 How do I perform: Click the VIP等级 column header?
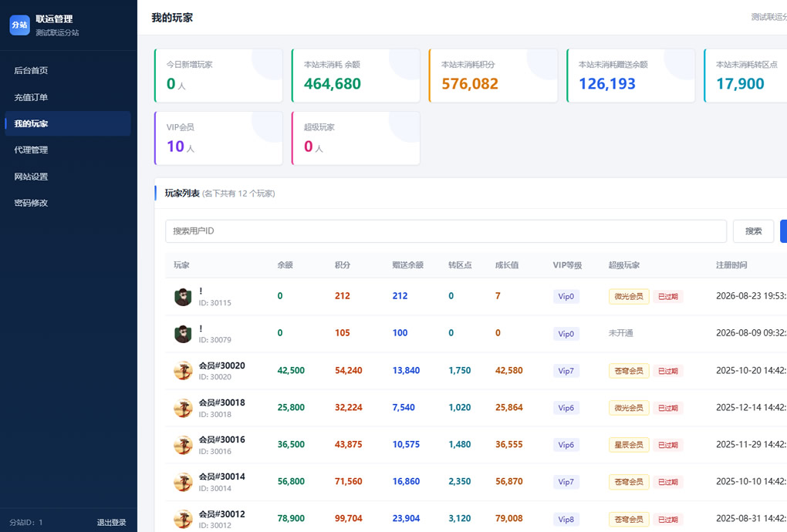pyautogui.click(x=568, y=265)
